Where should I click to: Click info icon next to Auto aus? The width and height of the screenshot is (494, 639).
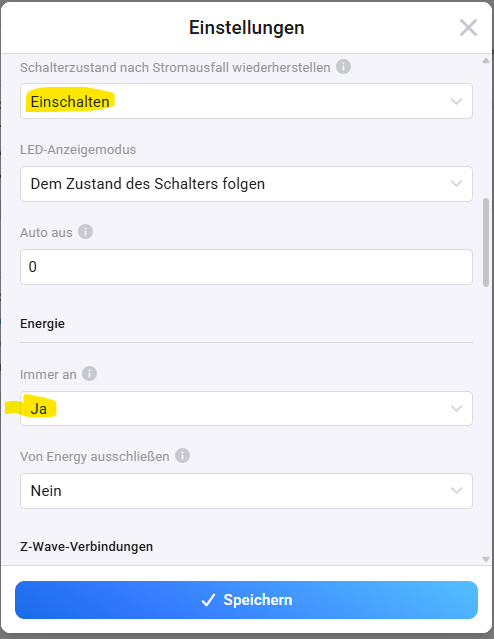[85, 231]
